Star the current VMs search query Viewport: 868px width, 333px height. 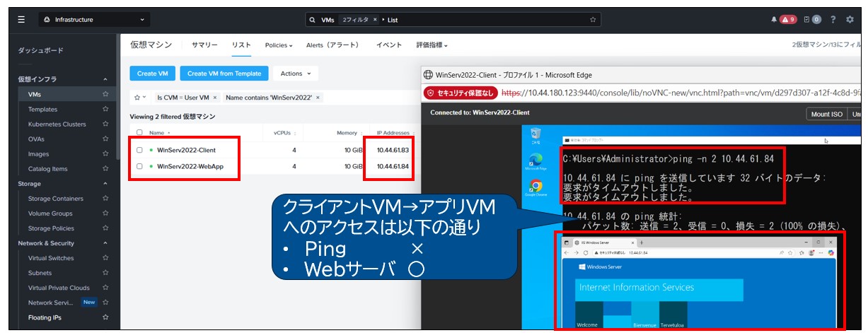592,20
